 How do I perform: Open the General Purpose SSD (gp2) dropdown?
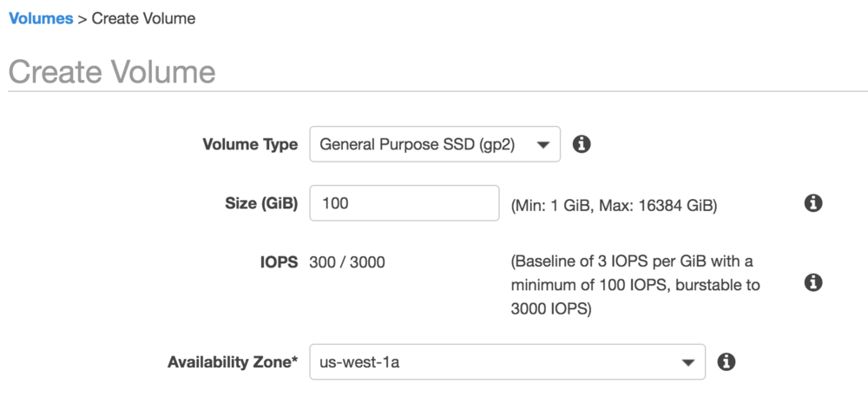[x=435, y=144]
